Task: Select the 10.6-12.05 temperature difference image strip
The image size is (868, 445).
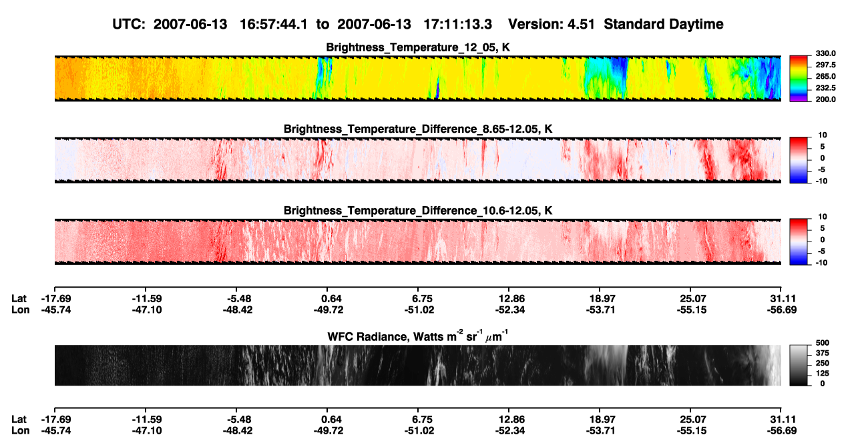Action: (x=417, y=242)
